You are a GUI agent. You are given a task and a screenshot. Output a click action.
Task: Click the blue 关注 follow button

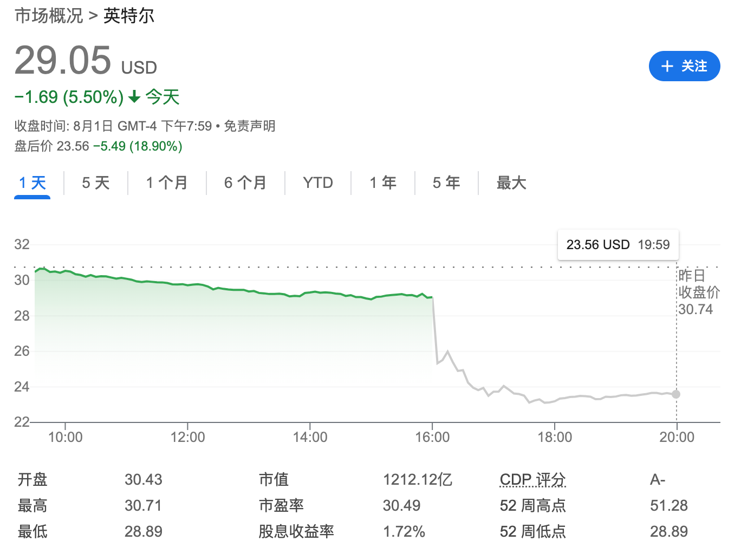click(x=684, y=66)
